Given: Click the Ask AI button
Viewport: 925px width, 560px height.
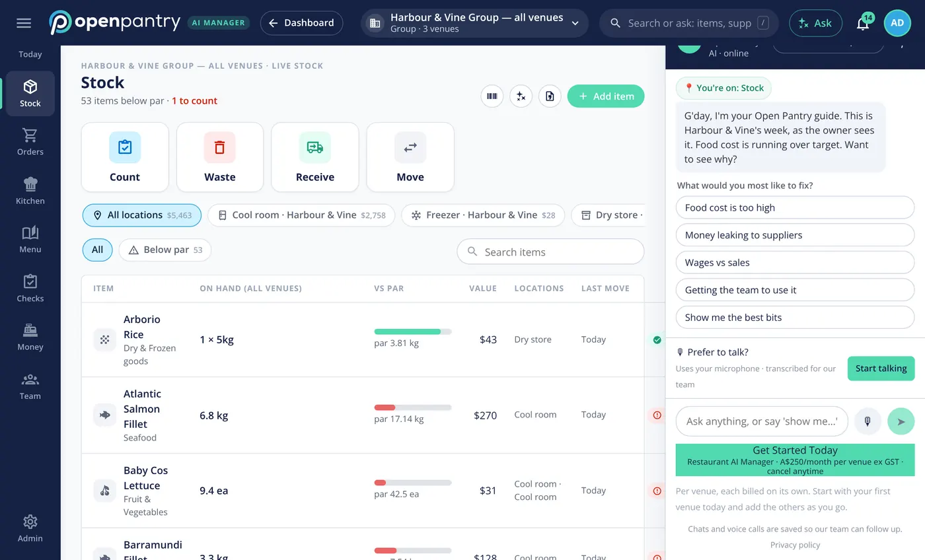Looking at the screenshot, I should (816, 23).
